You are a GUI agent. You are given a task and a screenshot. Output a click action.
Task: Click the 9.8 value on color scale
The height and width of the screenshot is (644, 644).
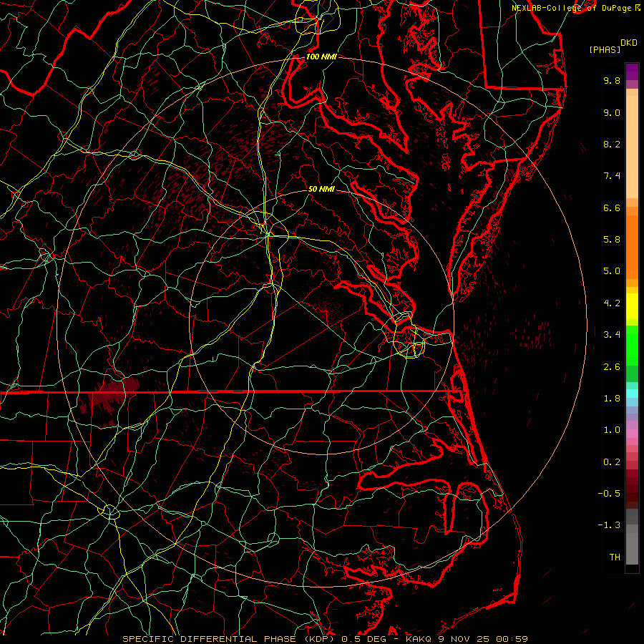click(x=612, y=80)
